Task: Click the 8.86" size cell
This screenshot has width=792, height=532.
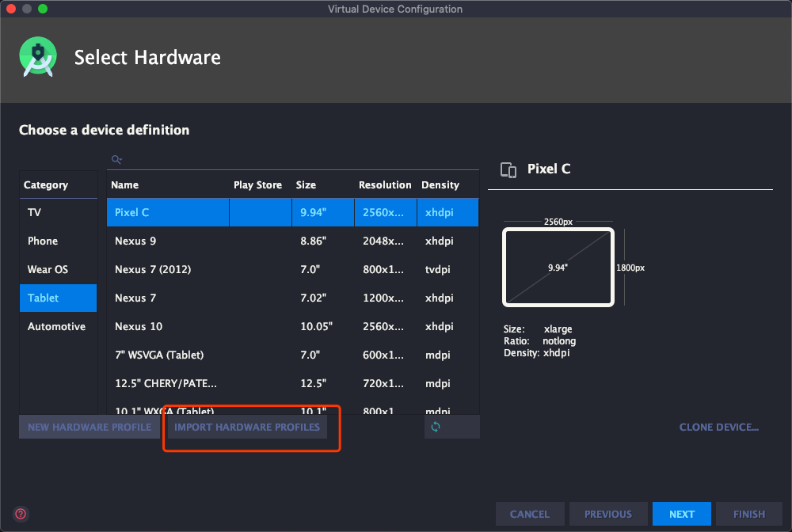Action: [x=323, y=241]
